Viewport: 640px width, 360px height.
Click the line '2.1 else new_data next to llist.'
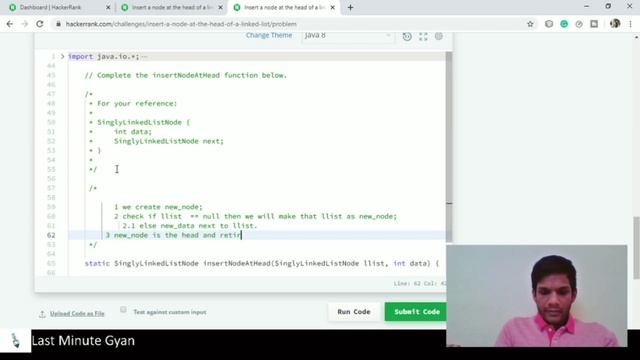click(x=190, y=226)
